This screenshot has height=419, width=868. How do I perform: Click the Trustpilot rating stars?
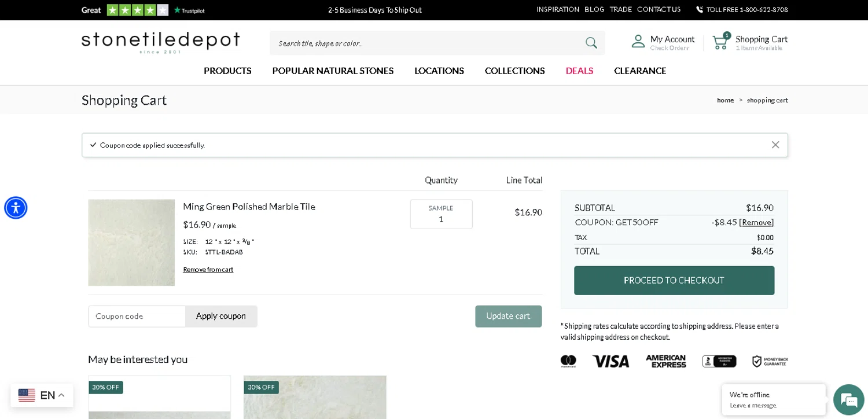(x=137, y=10)
